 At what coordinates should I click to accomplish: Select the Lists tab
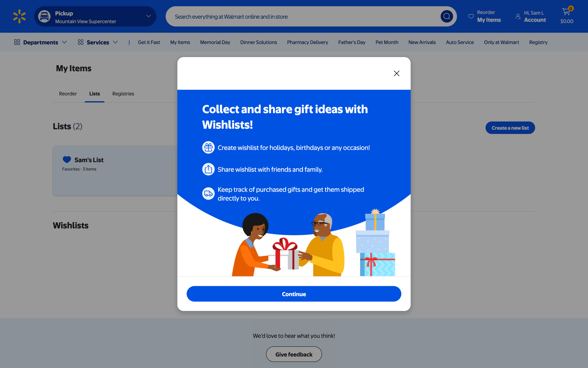click(x=95, y=94)
